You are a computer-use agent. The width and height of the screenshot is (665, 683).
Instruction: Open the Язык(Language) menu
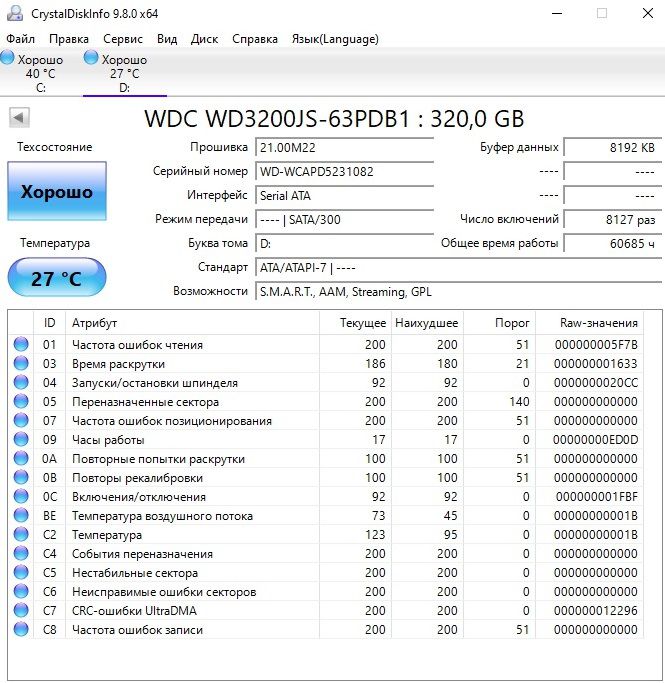(334, 39)
